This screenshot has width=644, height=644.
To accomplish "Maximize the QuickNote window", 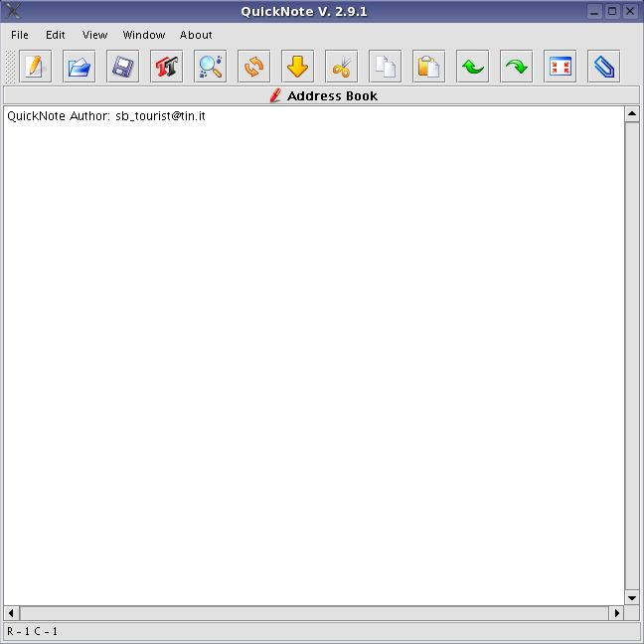I will pyautogui.click(x=612, y=11).
